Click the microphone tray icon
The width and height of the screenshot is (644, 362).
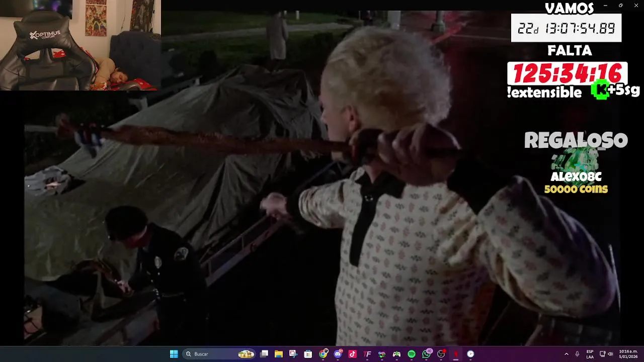pyautogui.click(x=577, y=354)
